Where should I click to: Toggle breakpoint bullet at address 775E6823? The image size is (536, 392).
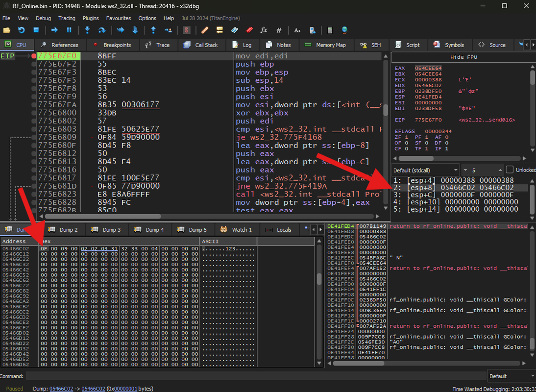[33, 194]
